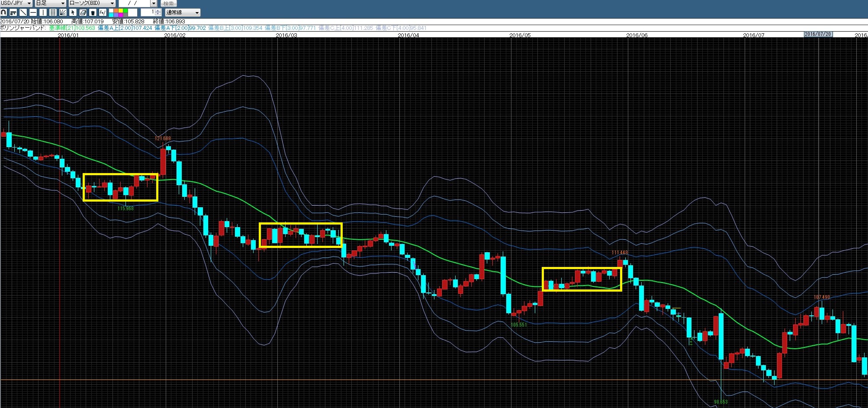This screenshot has width=868, height=408.
Task: Click the ボリンジャーバンド indicator label
Action: coord(23,28)
